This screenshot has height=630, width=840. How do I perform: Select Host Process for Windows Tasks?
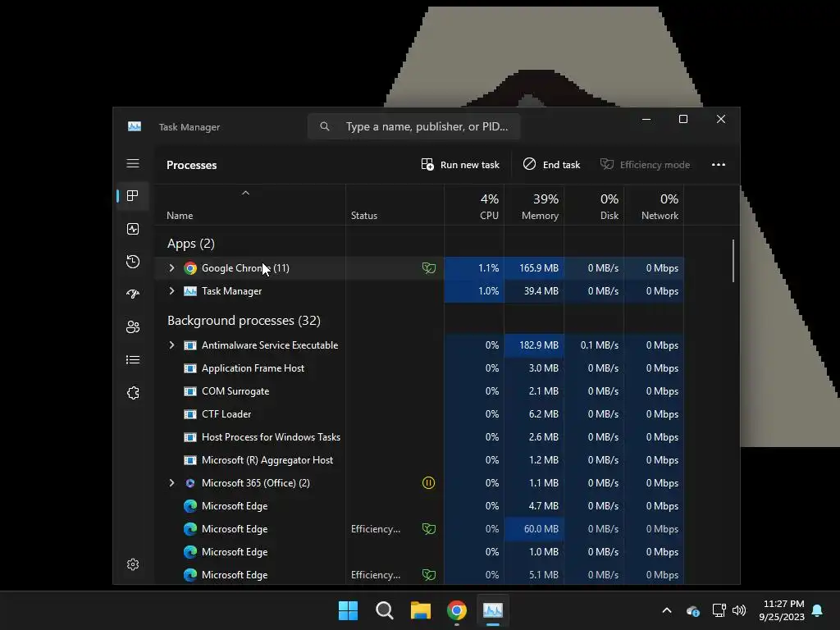tap(419, 437)
